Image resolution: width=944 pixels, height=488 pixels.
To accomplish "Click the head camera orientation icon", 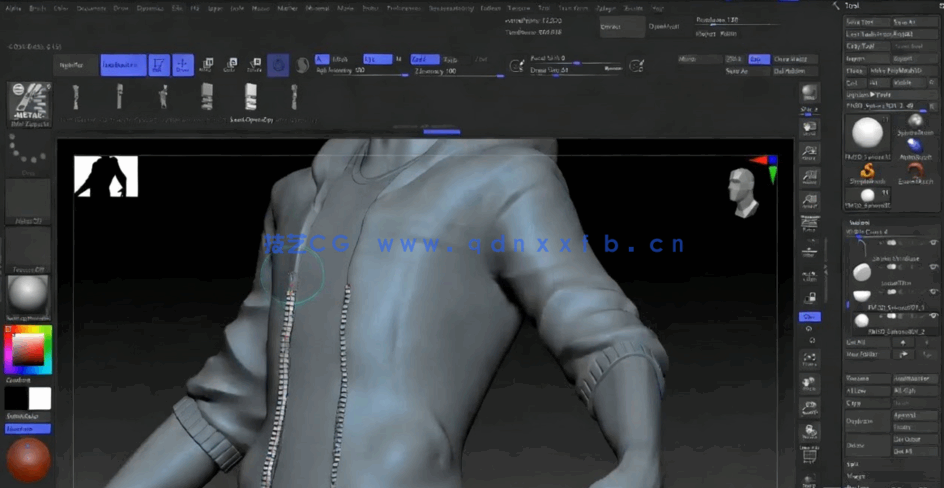I will coord(743,191).
